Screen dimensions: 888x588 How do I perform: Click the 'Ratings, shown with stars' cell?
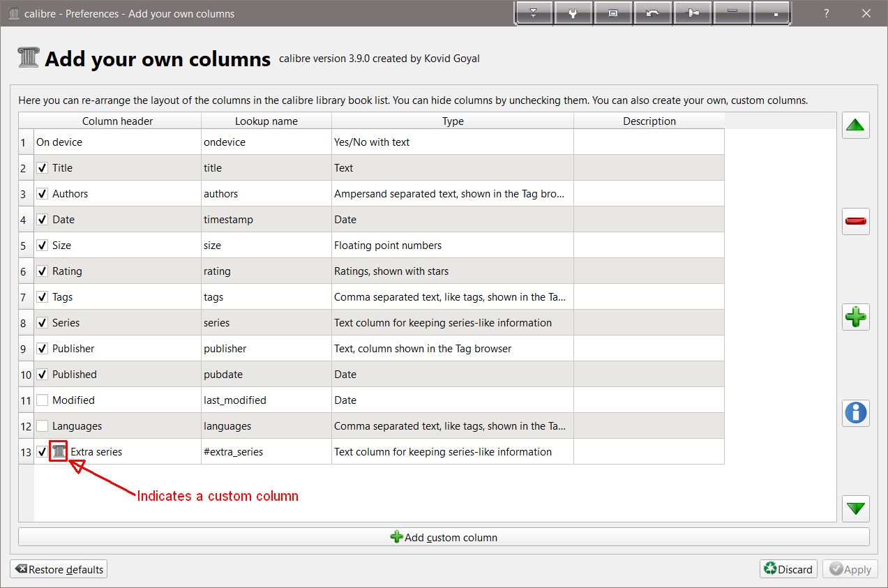(x=453, y=271)
